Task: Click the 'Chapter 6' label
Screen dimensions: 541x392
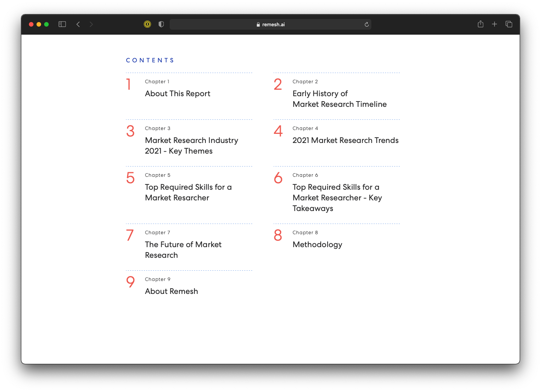Action: tap(305, 175)
